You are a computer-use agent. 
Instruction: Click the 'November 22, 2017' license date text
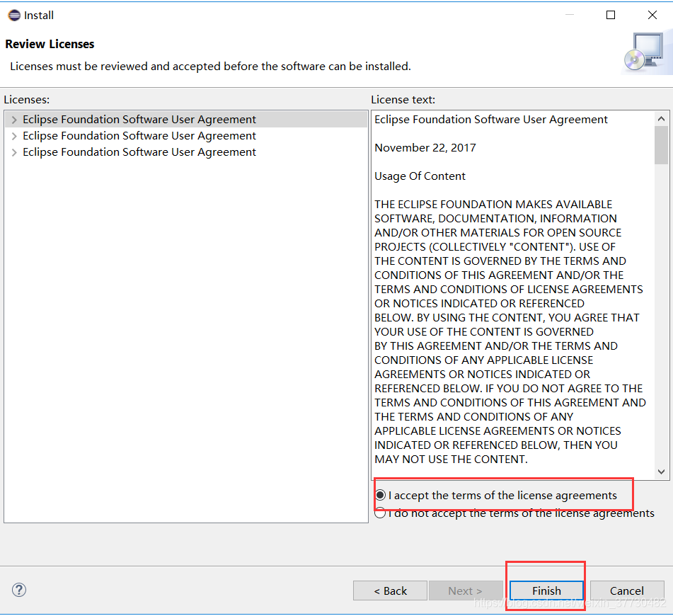(x=425, y=148)
